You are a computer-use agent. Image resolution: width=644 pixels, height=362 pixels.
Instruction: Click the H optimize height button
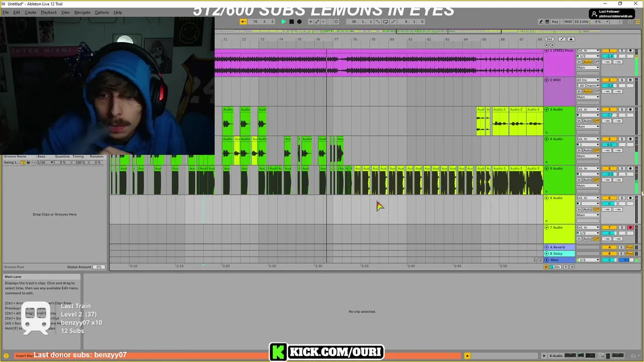[566, 267]
